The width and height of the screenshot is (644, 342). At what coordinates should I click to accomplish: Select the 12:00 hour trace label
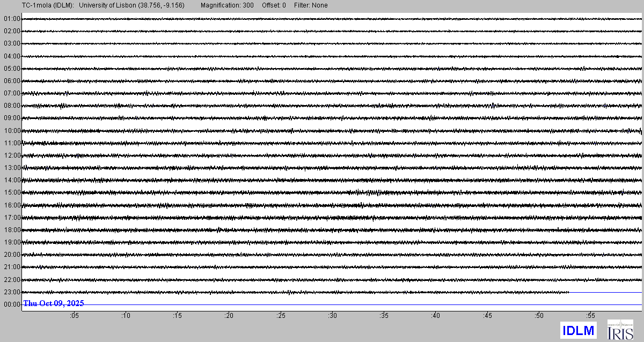point(12,155)
